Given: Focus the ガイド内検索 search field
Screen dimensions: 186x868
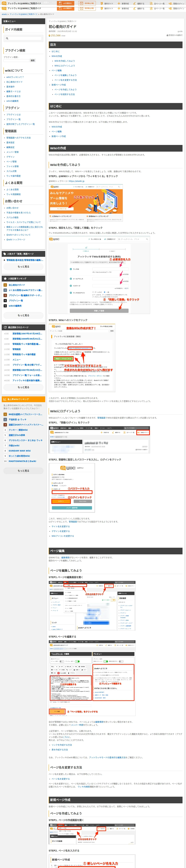Looking at the screenshot, I should pos(23,38).
